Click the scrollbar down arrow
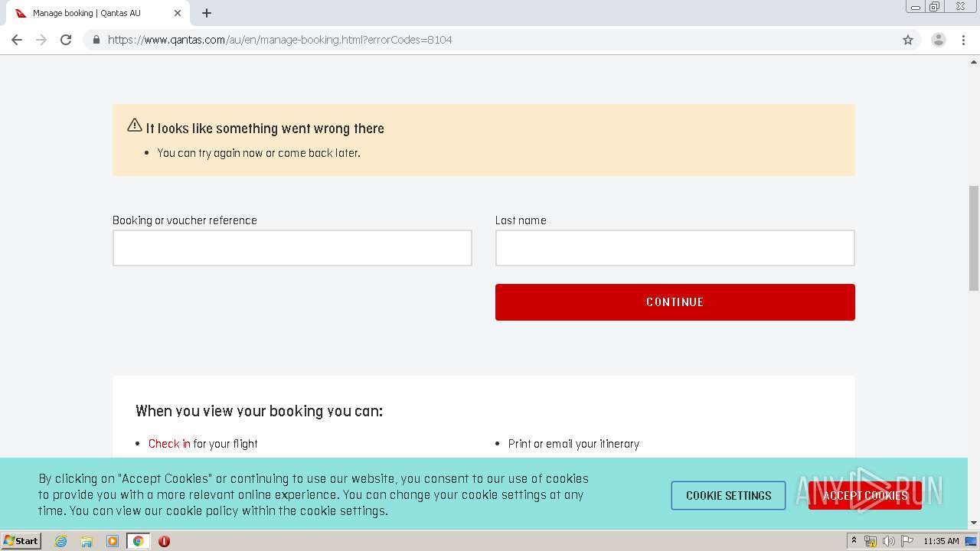 [974, 523]
